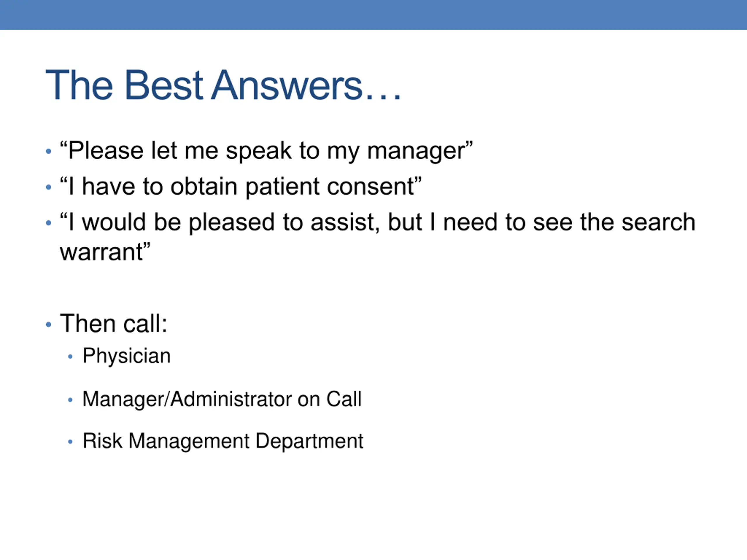Click the bullet dot before "I would be pleased"
The width and height of the screenshot is (747, 560).
49,223
